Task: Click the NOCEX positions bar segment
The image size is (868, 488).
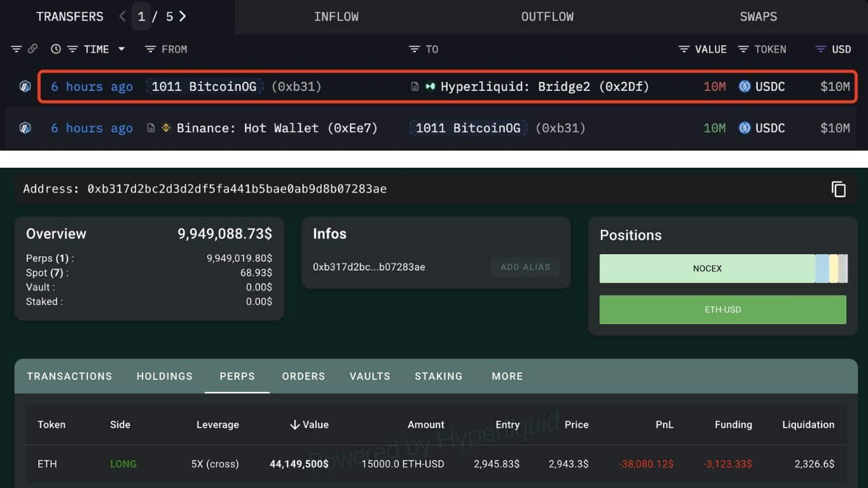Action: 707,268
